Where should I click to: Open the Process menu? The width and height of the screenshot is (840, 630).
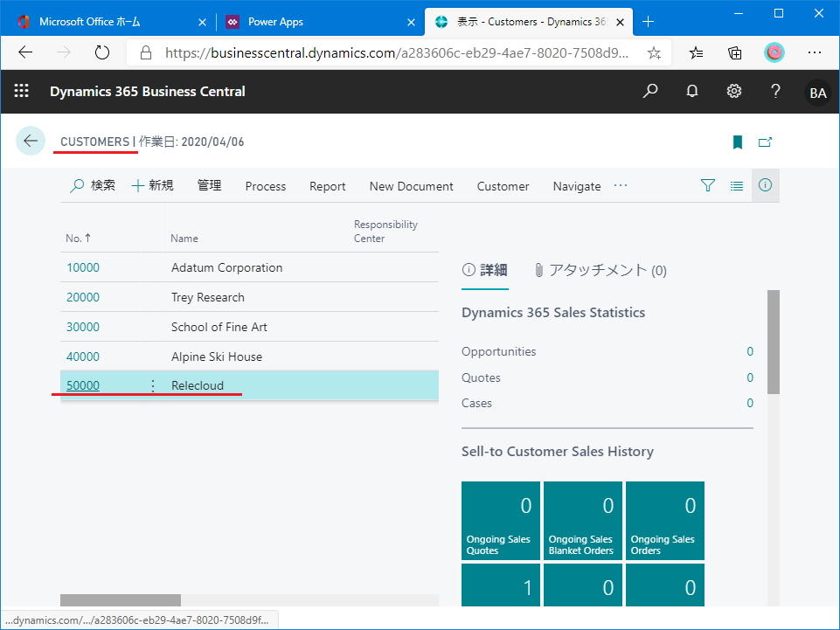click(x=265, y=186)
